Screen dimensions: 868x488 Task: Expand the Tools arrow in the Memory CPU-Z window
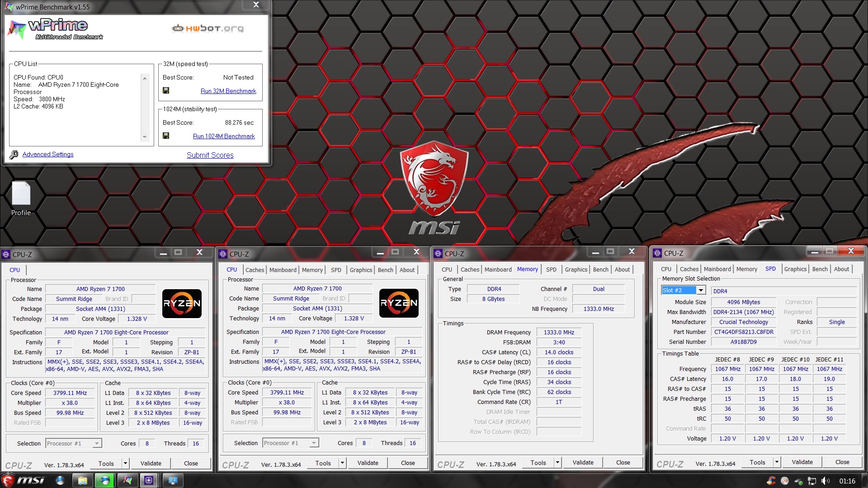(557, 463)
